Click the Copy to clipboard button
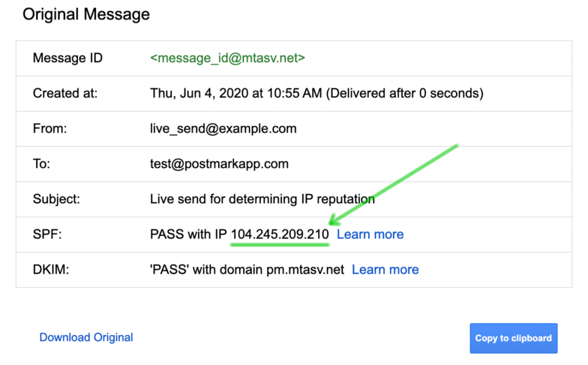The height and width of the screenshot is (365, 588). tap(513, 338)
